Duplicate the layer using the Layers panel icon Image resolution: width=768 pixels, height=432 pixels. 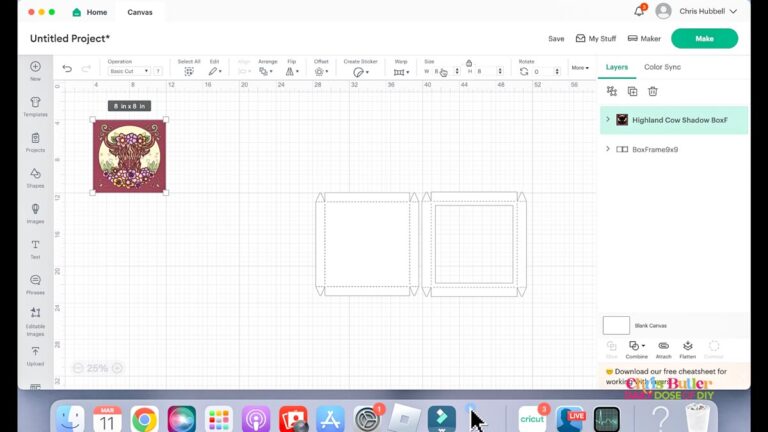[632, 91]
